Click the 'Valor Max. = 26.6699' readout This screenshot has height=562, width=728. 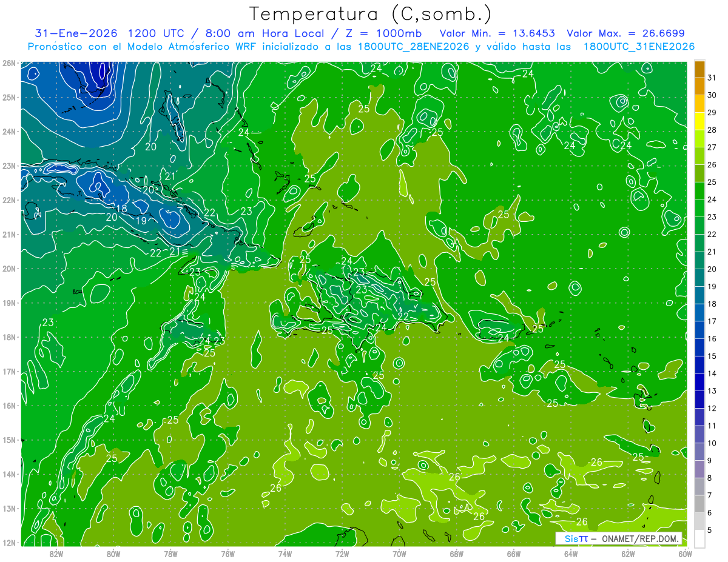[626, 33]
